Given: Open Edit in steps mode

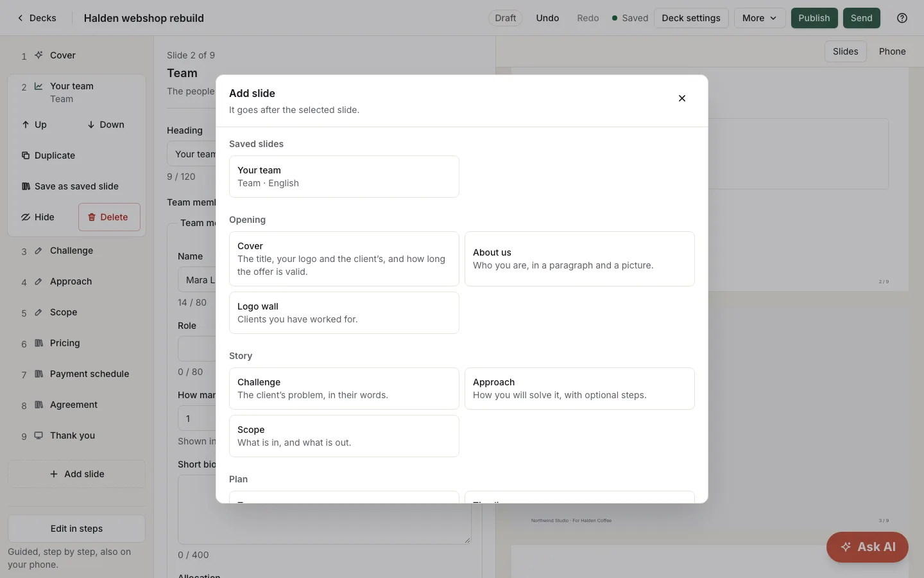Looking at the screenshot, I should coord(76,529).
